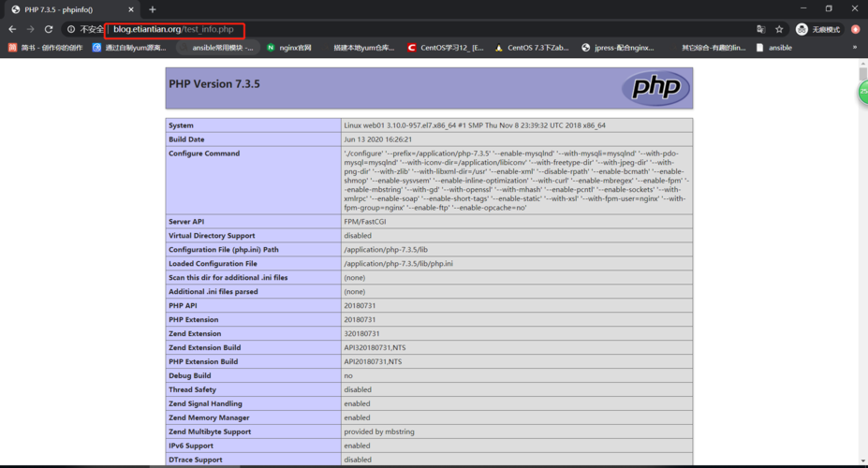
Task: Go back to the previous page
Action: [x=12, y=29]
